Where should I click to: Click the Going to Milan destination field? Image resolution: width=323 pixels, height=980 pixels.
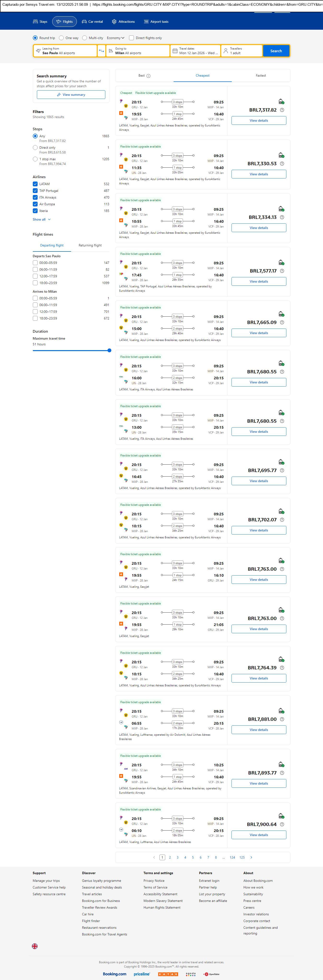(138, 51)
